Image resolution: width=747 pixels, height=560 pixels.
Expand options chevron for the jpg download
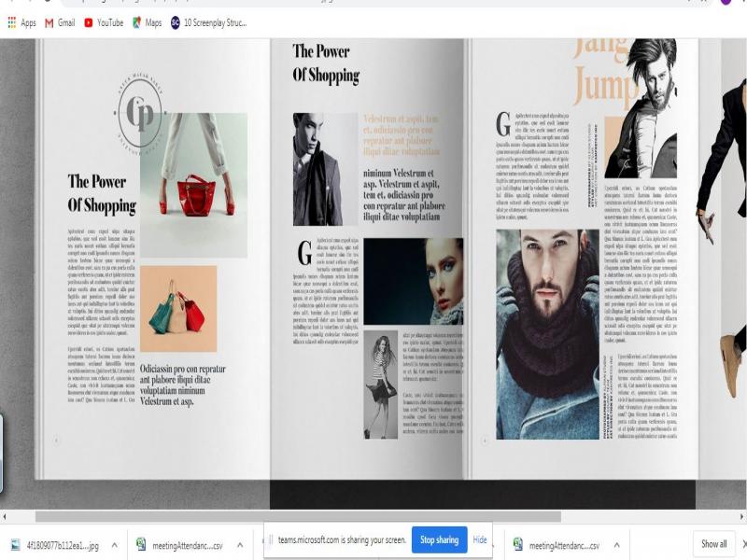click(115, 544)
